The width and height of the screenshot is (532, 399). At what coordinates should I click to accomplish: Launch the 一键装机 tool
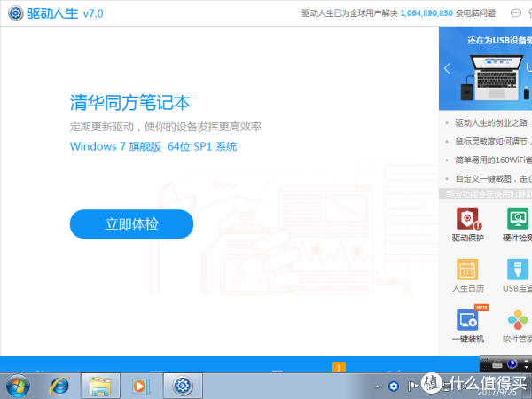[468, 325]
